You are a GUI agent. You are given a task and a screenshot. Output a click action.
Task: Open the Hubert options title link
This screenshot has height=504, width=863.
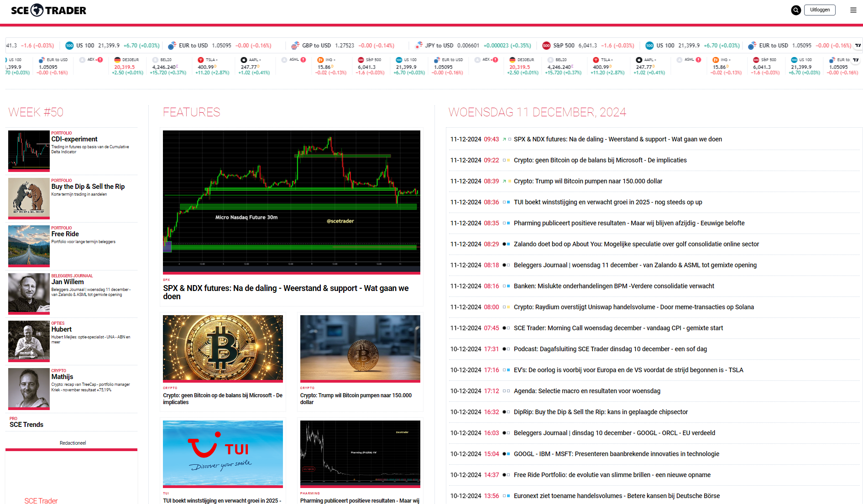coord(62,329)
